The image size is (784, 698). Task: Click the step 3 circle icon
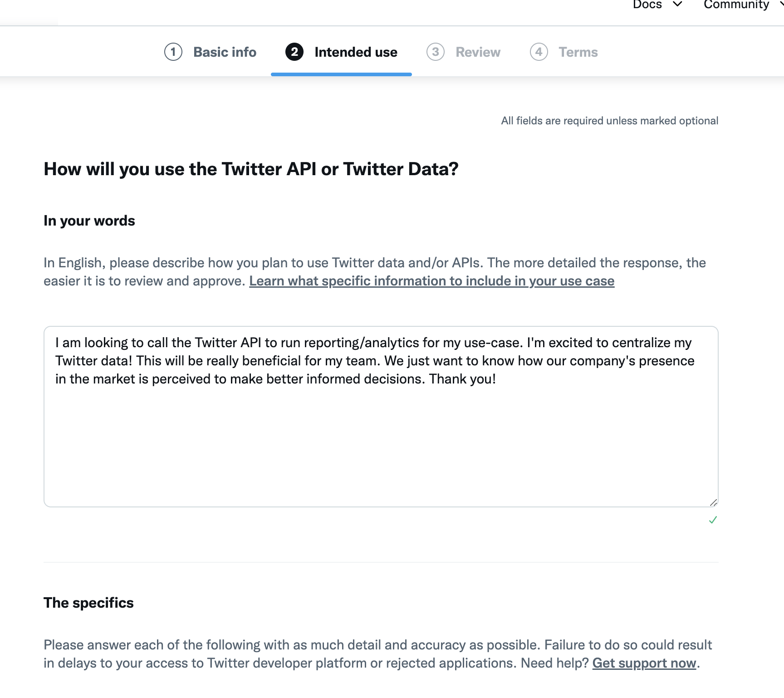click(435, 52)
